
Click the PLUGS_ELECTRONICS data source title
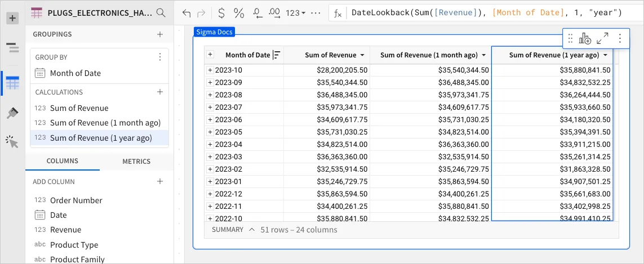(100, 13)
